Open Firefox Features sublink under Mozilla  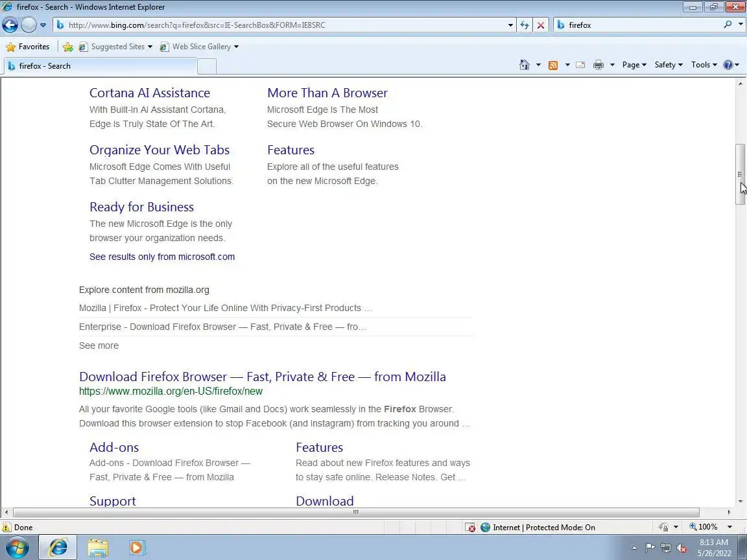pyautogui.click(x=319, y=448)
